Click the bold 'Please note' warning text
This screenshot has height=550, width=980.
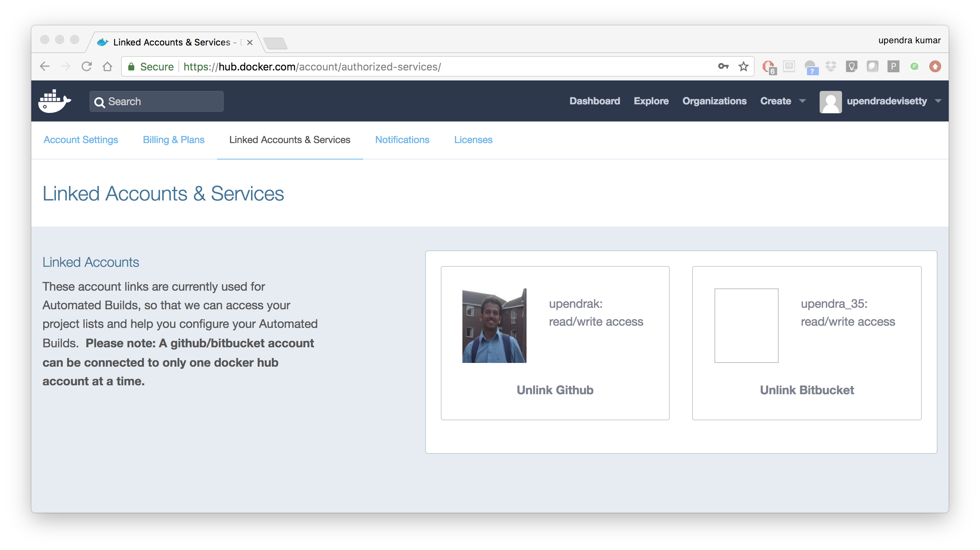(178, 362)
